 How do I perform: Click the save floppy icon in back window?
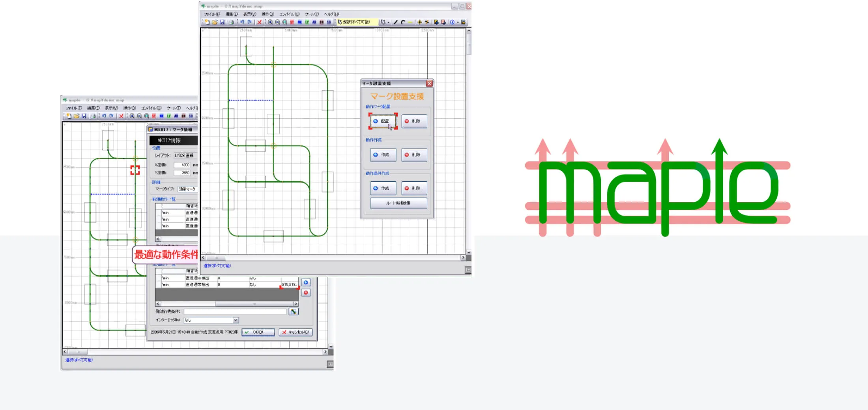(84, 116)
